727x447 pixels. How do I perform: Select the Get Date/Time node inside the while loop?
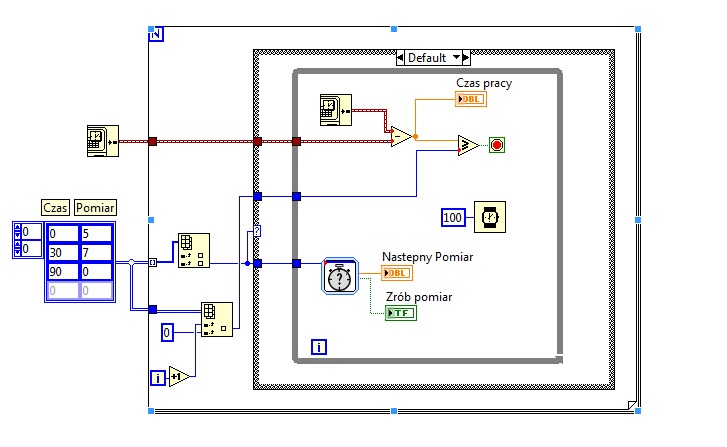336,110
